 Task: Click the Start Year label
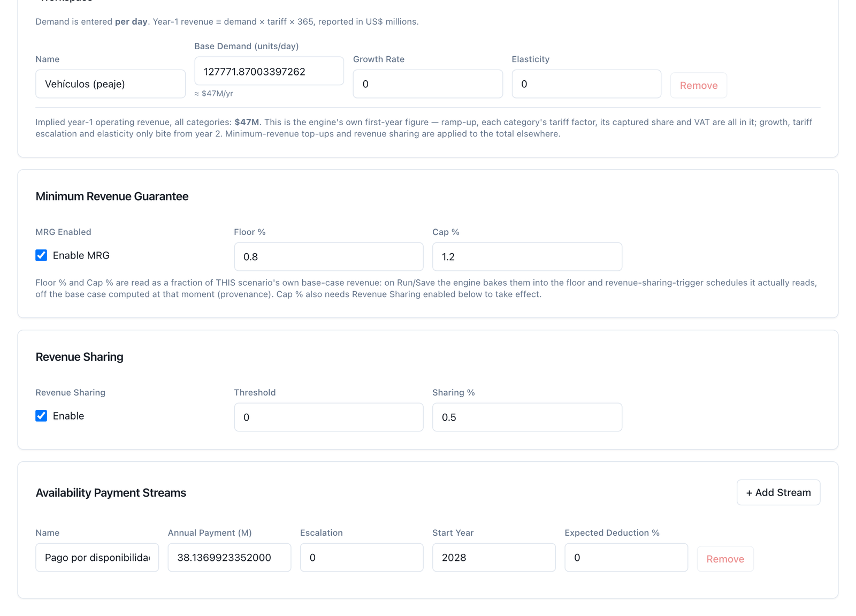453,533
